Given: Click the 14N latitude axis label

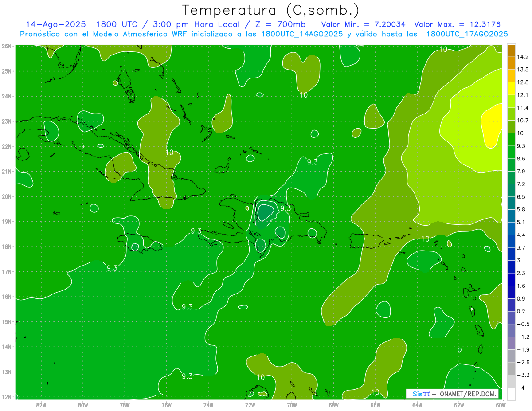Looking at the screenshot, I should point(7,347).
